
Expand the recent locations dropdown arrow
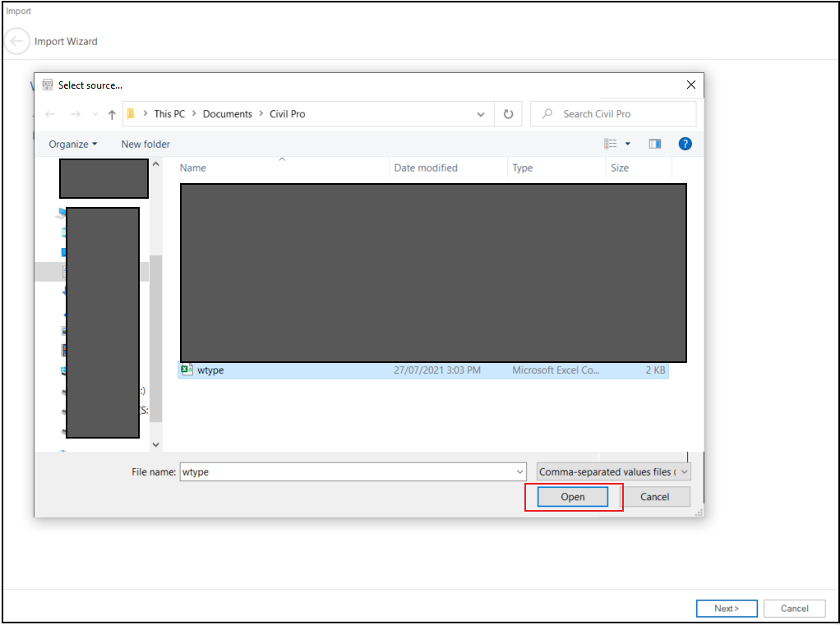point(95,114)
